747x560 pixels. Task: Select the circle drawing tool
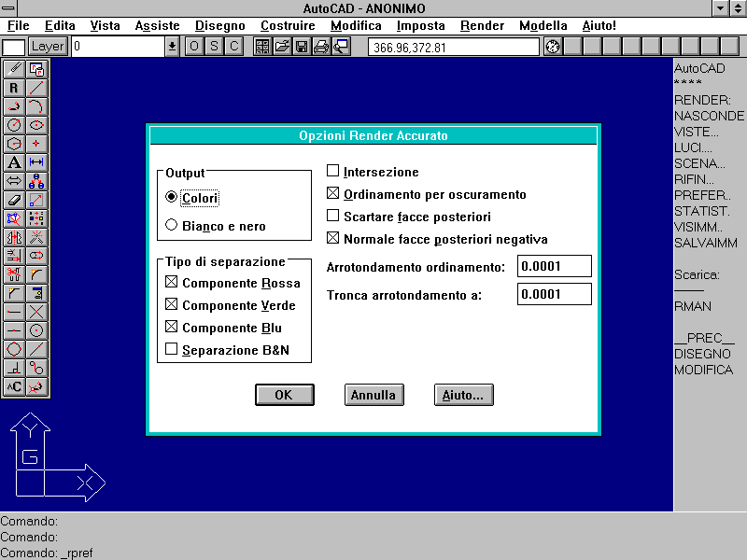point(14,125)
